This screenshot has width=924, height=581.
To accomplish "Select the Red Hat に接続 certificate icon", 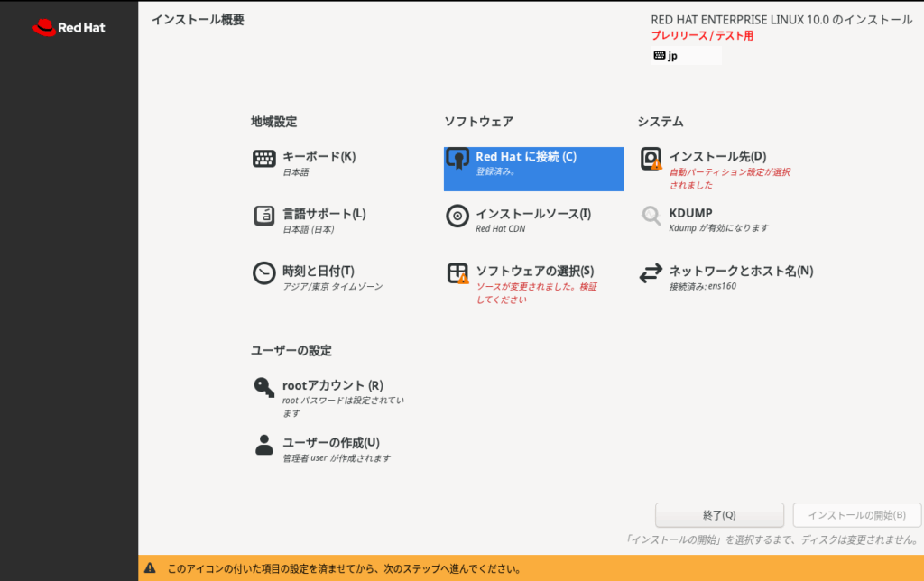I will pyautogui.click(x=457, y=160).
